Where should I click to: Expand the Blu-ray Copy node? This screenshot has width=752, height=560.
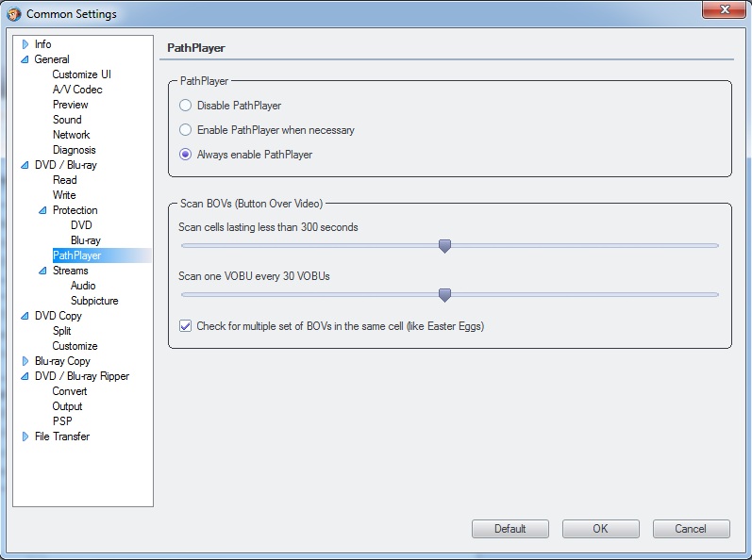pyautogui.click(x=25, y=361)
